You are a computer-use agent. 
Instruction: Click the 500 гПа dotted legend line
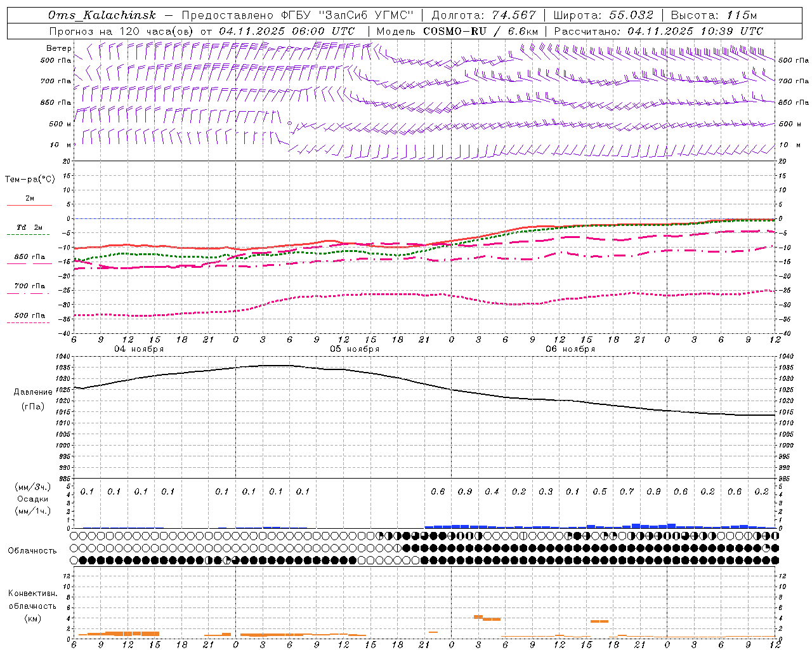pos(29,322)
